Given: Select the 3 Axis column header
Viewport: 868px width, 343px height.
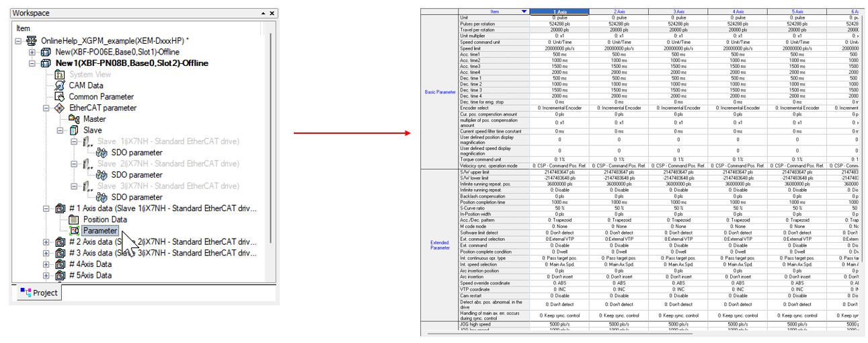Looking at the screenshot, I should tap(678, 11).
